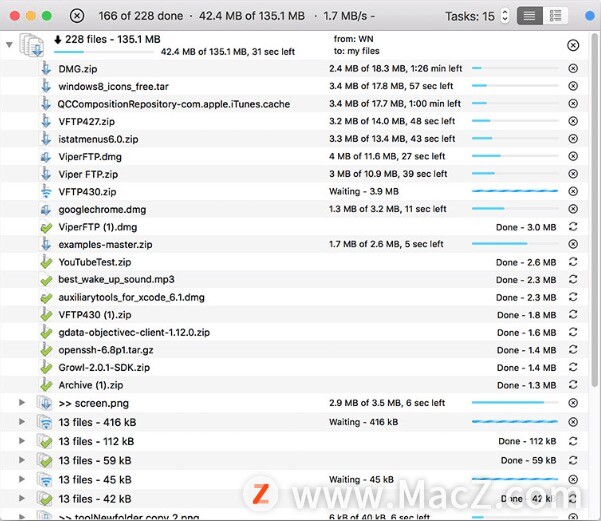
Task: Click the ViperFTP (1).dmg green checkmark icon
Action: (46, 227)
